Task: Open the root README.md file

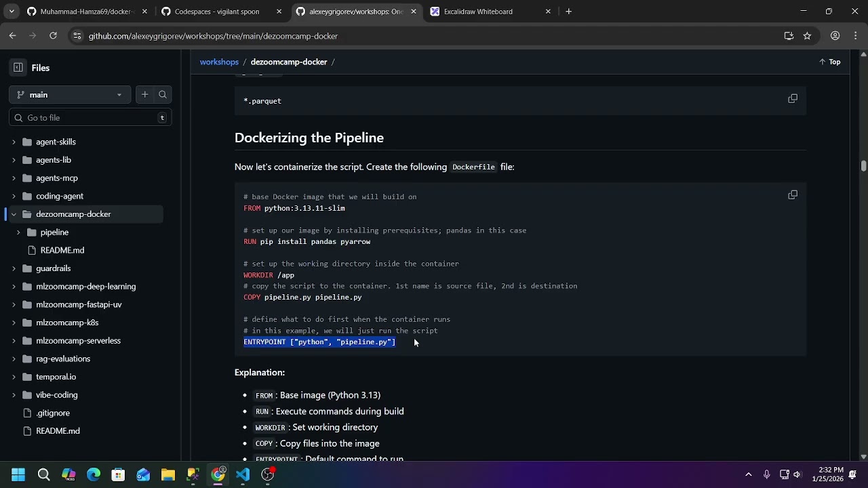Action: [x=58, y=431]
